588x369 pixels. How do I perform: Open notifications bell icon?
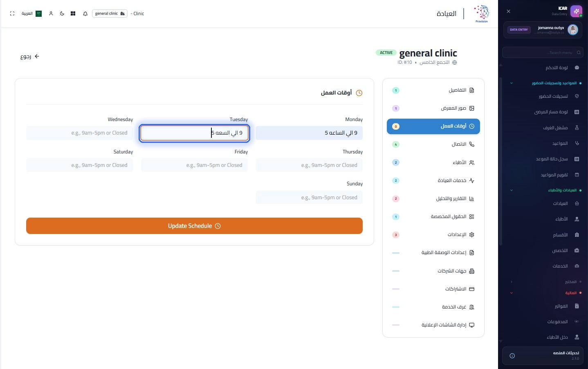pyautogui.click(x=85, y=13)
